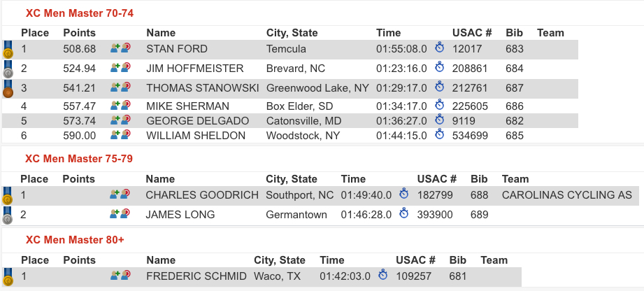Click the CAROLINAS CYCLING AS team entry
The image size is (644, 291).
click(566, 195)
